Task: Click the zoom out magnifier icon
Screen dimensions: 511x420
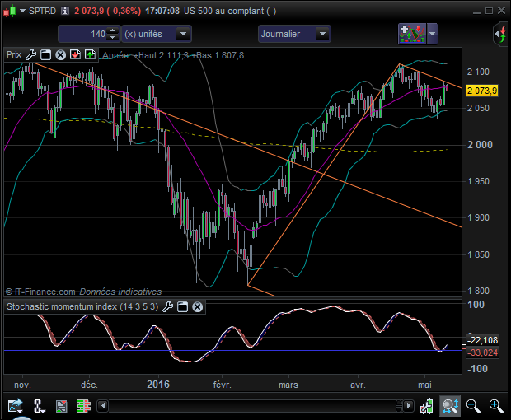Action: (473, 406)
